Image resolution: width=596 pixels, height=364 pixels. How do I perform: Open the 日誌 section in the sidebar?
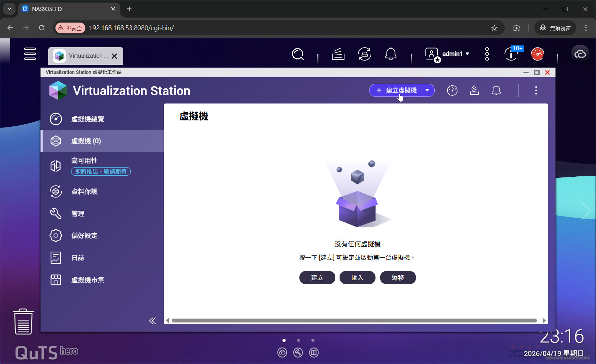point(78,257)
